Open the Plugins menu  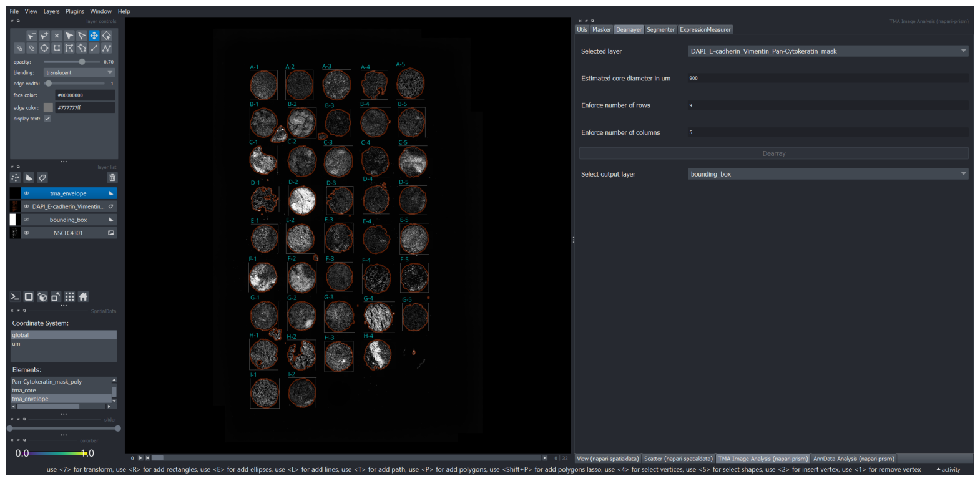[x=75, y=11]
